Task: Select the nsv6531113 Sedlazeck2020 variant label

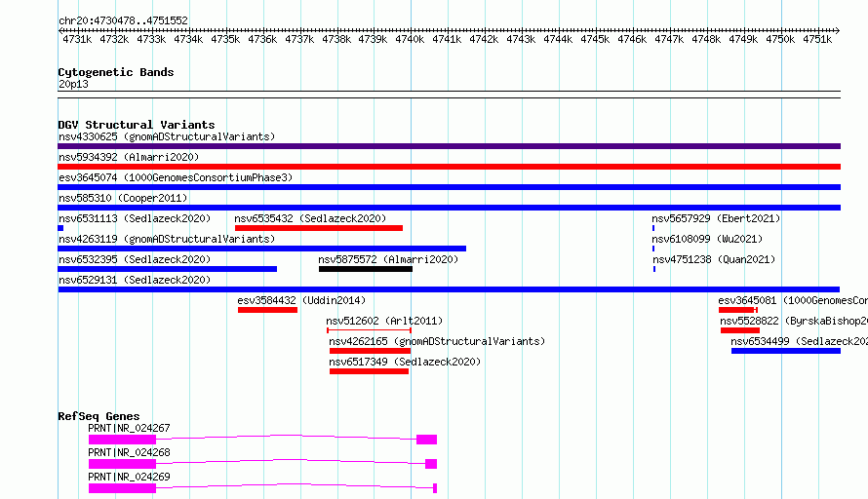Action: point(135,218)
